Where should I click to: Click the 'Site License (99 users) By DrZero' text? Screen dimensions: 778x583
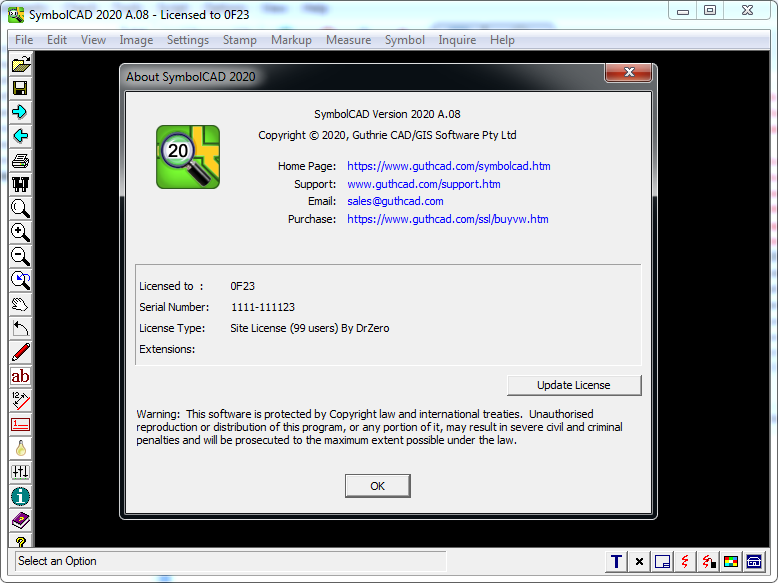(x=310, y=328)
